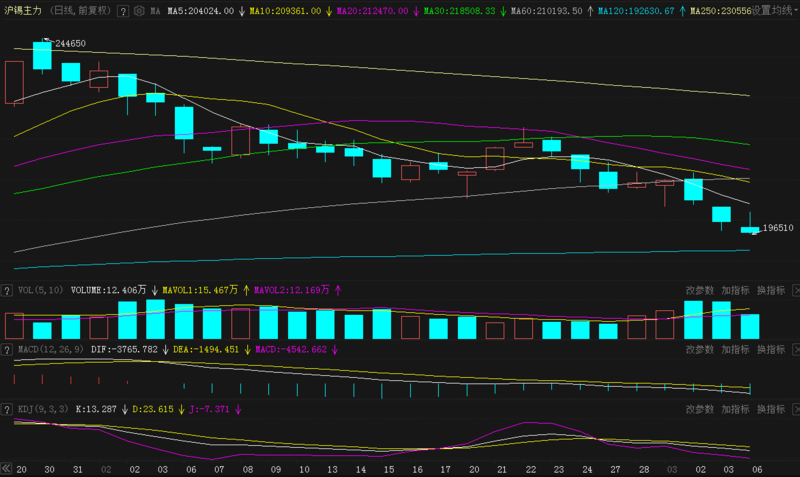Viewport: 800px width, 477px height.
Task: Click the help question-mark icon beside 沪锡主力
Action: pyautogui.click(x=122, y=11)
